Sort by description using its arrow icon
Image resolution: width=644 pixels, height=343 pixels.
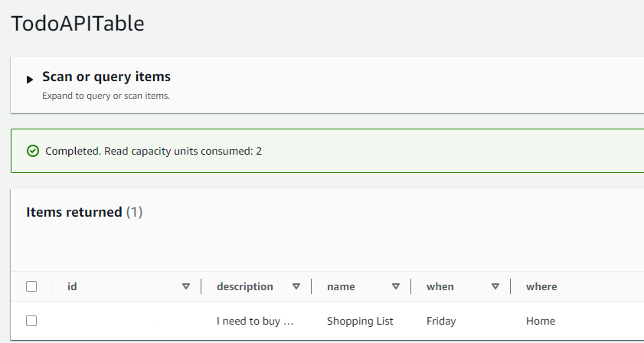coord(296,286)
